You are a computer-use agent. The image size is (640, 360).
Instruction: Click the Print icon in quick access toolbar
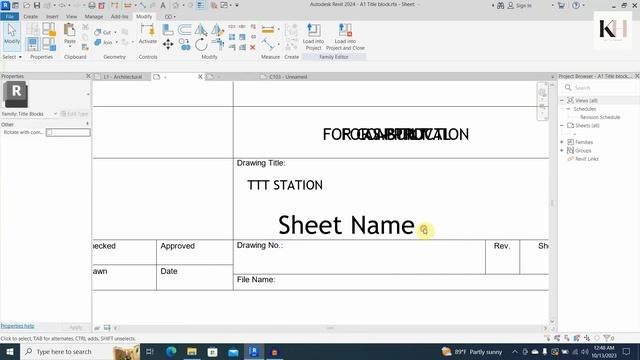click(92, 5)
